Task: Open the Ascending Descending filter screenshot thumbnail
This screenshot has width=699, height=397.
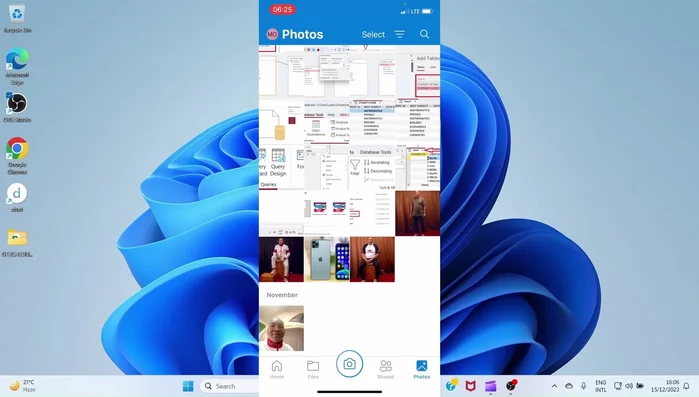Action: (373, 168)
